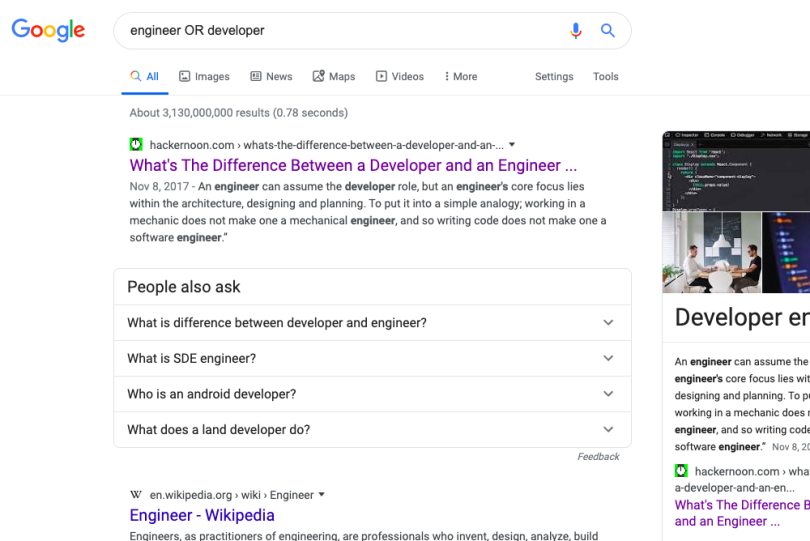The image size is (810, 541).
Task: Switch to the Videos tab
Action: pos(400,76)
